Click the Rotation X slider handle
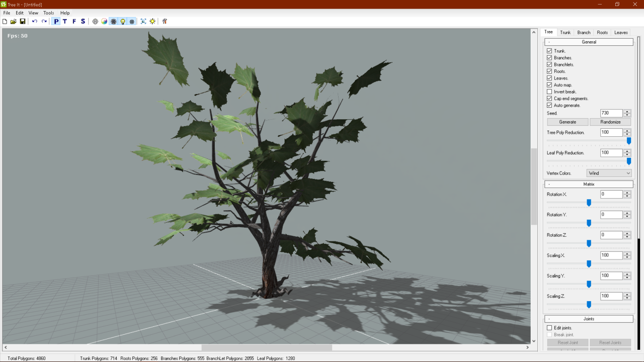Screen dimensions: 644x362 click(x=589, y=203)
